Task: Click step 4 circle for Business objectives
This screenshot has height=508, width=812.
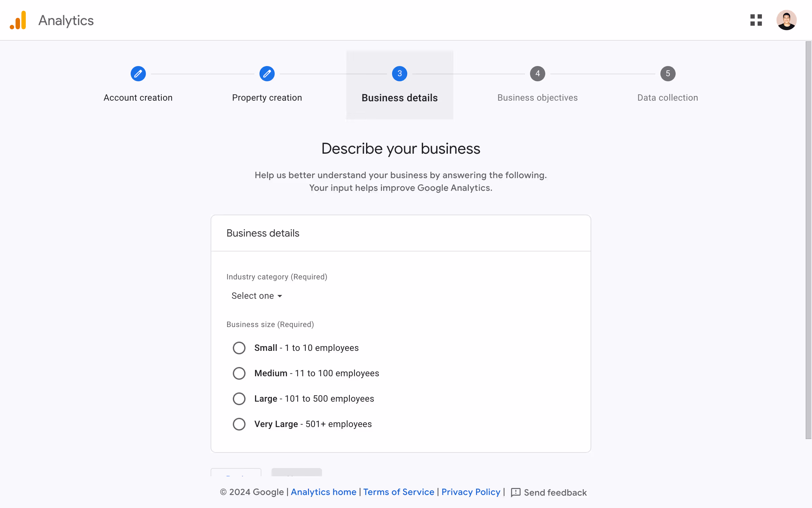Action: click(x=537, y=74)
